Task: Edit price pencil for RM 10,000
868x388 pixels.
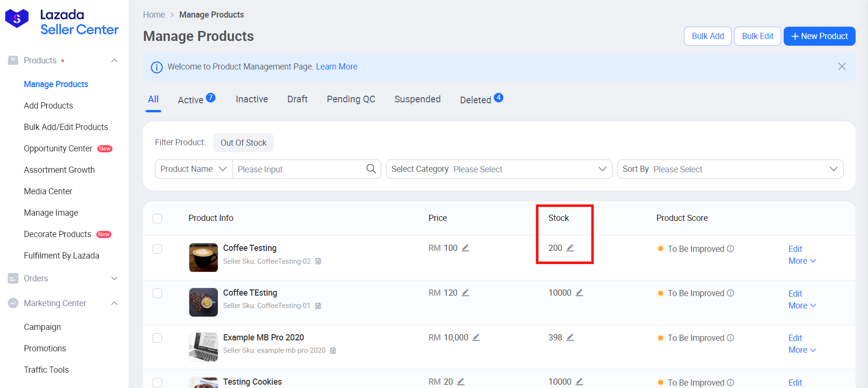Action: point(476,338)
